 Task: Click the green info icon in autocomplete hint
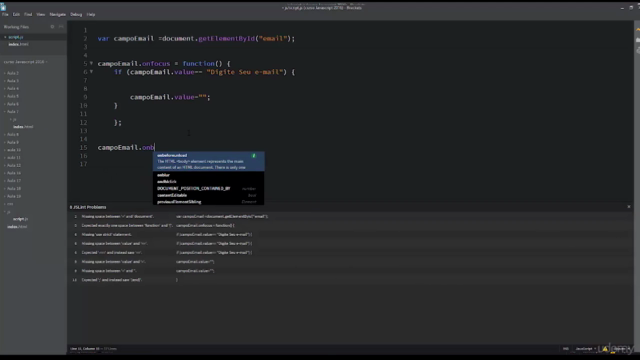(253, 156)
